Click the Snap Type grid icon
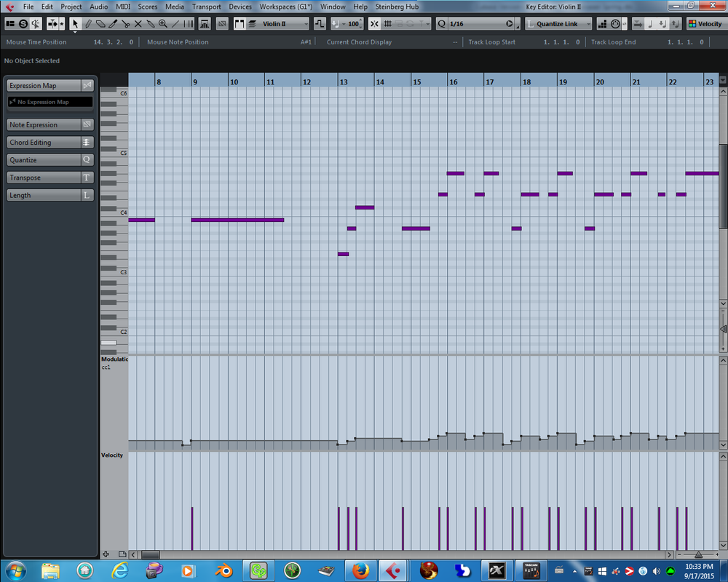The height and width of the screenshot is (582, 728). [388, 24]
